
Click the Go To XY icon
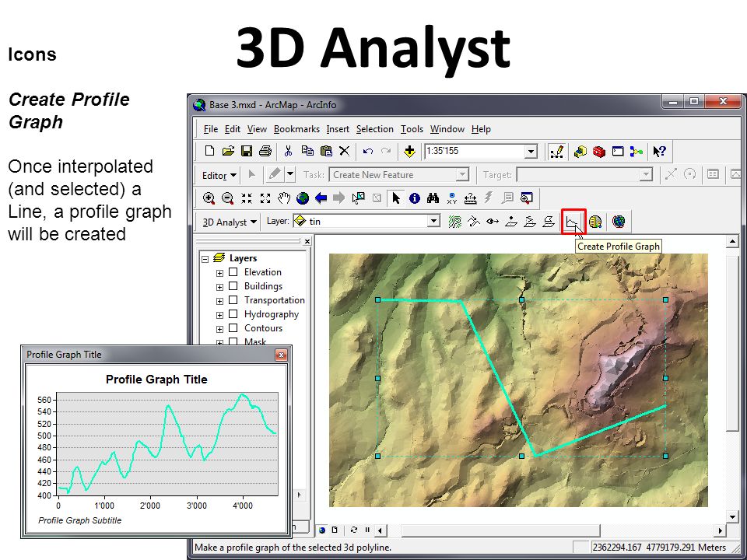coord(452,198)
